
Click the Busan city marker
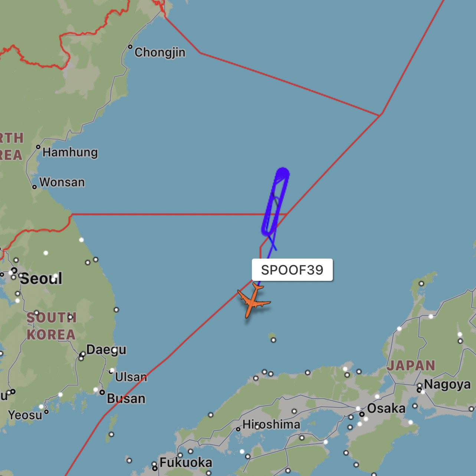(x=102, y=392)
